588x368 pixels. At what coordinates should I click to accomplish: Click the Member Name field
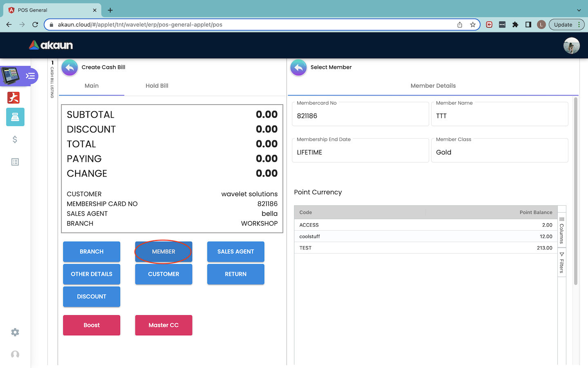[x=500, y=114]
